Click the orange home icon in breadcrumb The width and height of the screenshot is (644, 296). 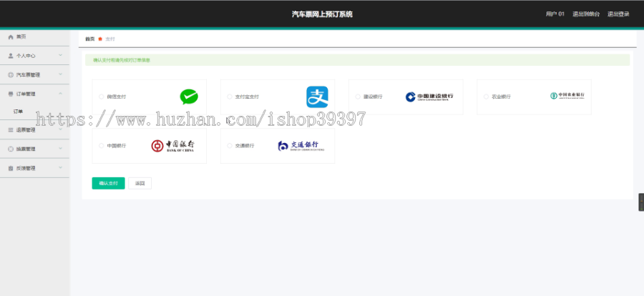tap(100, 39)
